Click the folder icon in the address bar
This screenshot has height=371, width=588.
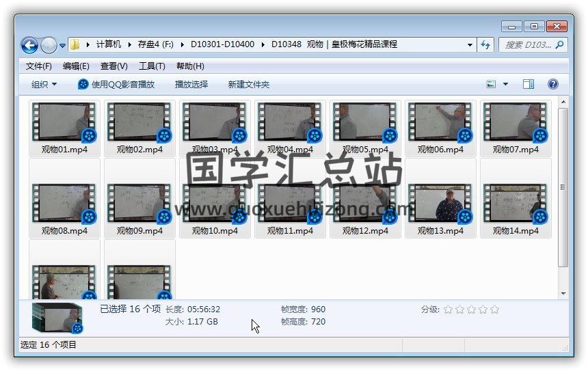[75, 44]
